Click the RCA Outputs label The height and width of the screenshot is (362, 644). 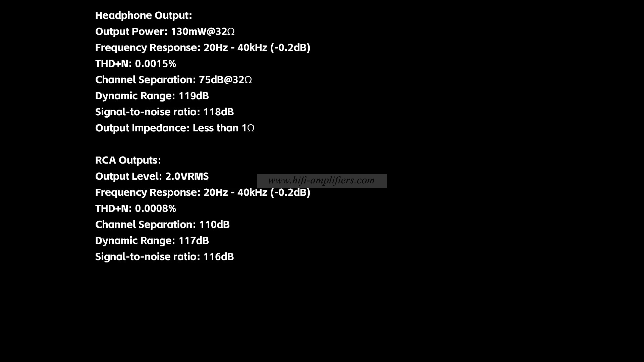point(128,160)
